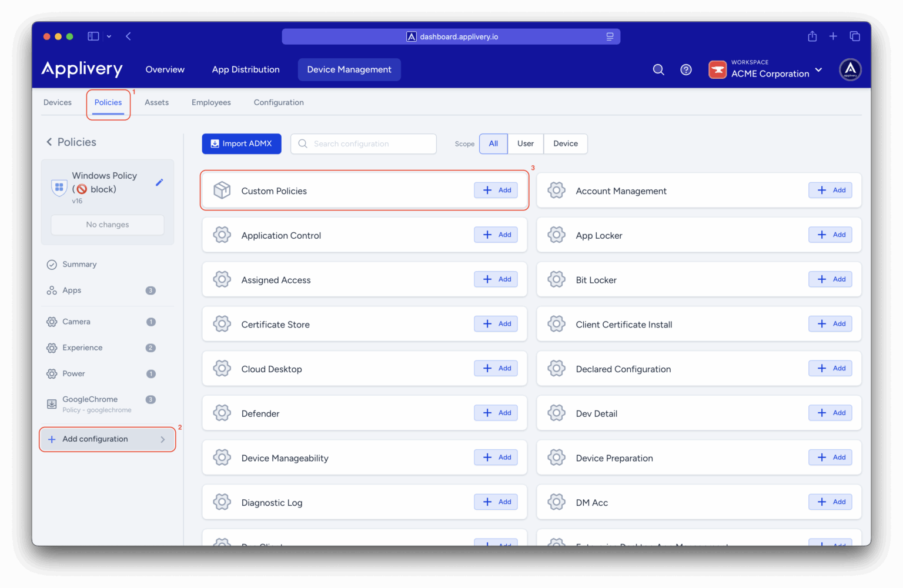The image size is (903, 588).
Task: Open a new browser tab with plus icon
Action: click(x=833, y=36)
